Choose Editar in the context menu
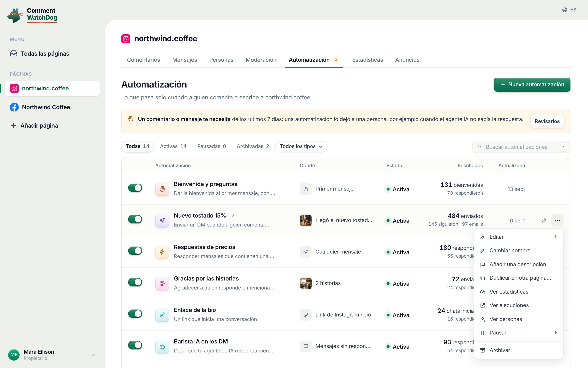 518,237
